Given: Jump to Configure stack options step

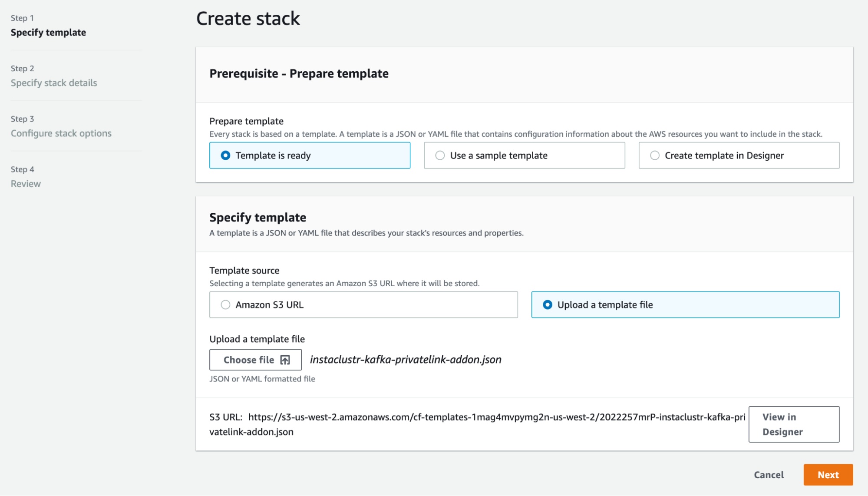Looking at the screenshot, I should [61, 133].
